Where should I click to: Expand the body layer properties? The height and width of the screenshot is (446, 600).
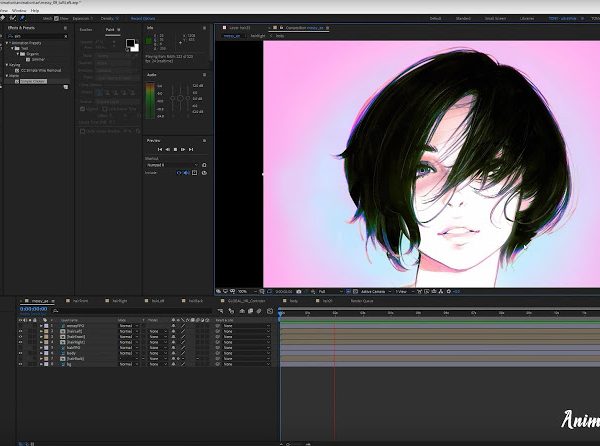(x=41, y=353)
